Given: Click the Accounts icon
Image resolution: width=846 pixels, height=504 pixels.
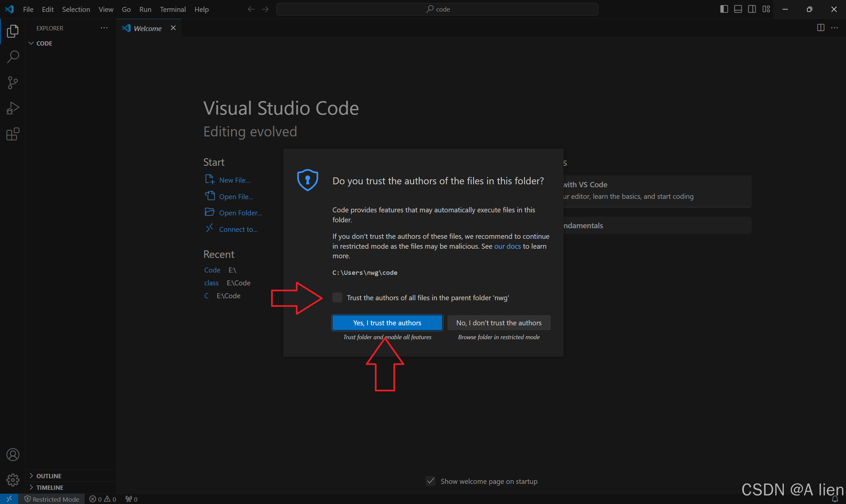Looking at the screenshot, I should (x=13, y=454).
